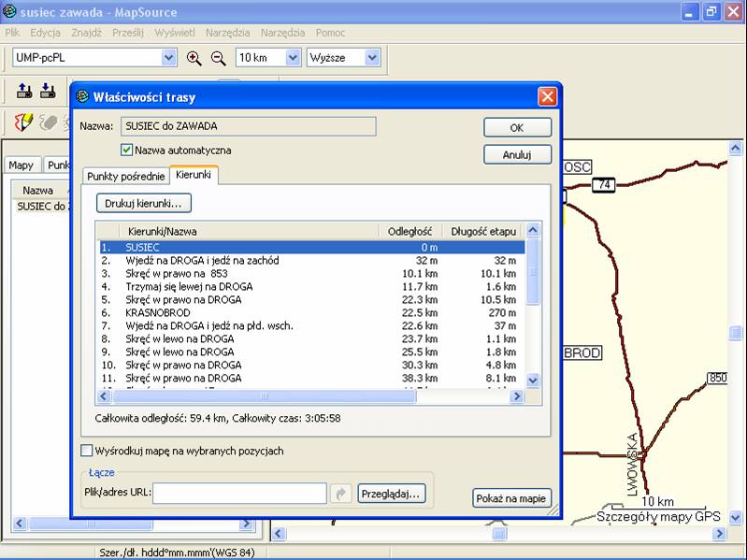
Task: Switch to Punkty pośrednie tab
Action: (126, 176)
